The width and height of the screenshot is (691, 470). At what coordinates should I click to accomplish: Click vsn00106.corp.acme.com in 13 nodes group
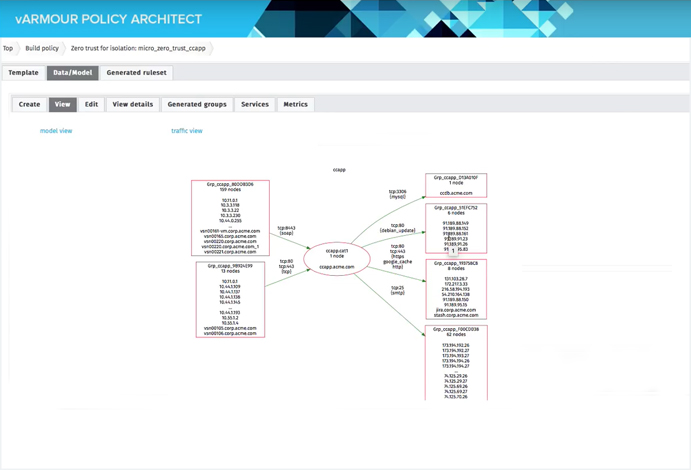pos(230,333)
